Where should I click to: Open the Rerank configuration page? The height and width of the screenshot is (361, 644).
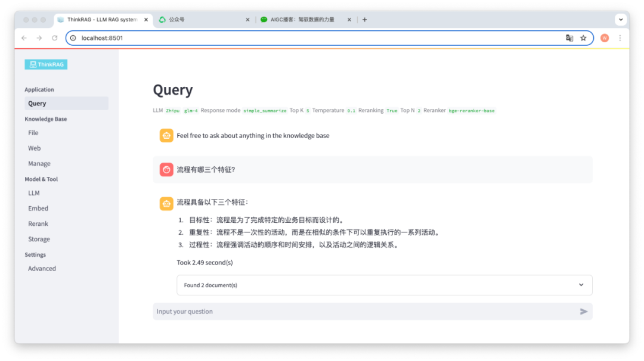[38, 223]
